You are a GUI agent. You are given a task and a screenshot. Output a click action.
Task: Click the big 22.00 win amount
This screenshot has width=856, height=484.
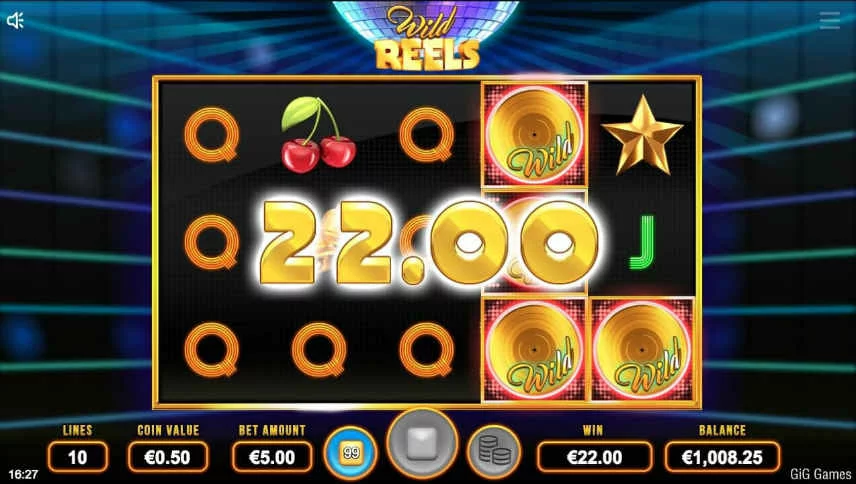(x=429, y=243)
